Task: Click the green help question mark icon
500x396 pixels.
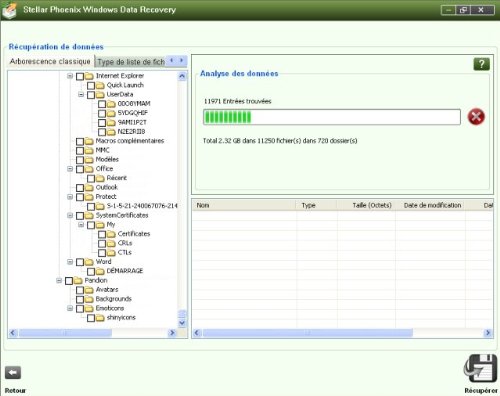Action: pos(481,64)
